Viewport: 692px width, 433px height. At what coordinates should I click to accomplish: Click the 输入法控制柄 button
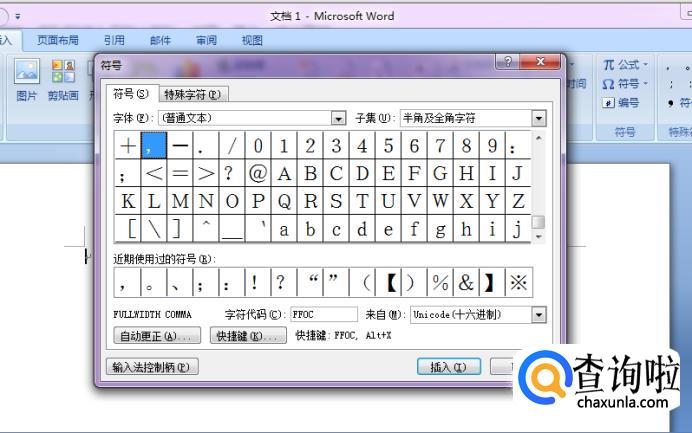[x=152, y=367]
